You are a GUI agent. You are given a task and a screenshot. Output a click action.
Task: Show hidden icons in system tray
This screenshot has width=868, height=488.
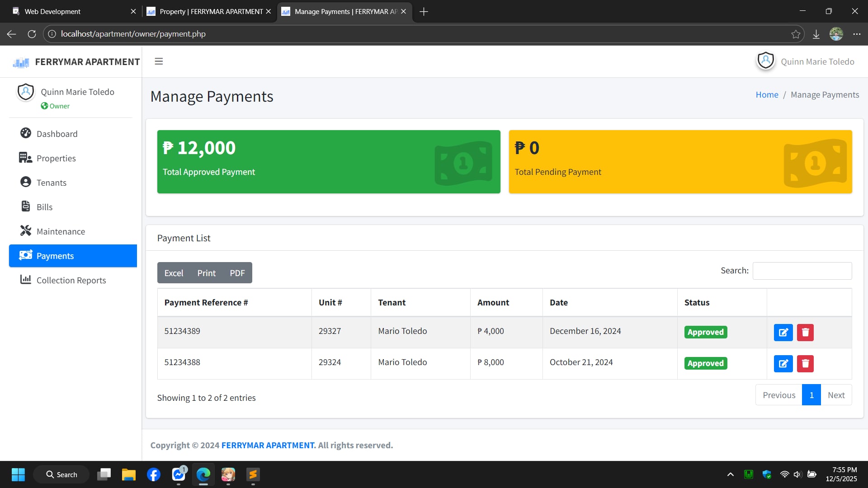(x=730, y=474)
